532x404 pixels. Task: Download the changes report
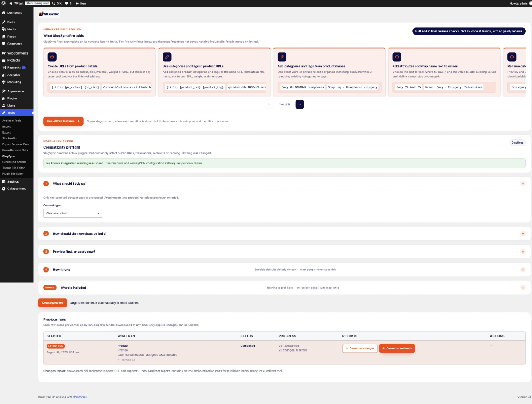(x=360, y=348)
